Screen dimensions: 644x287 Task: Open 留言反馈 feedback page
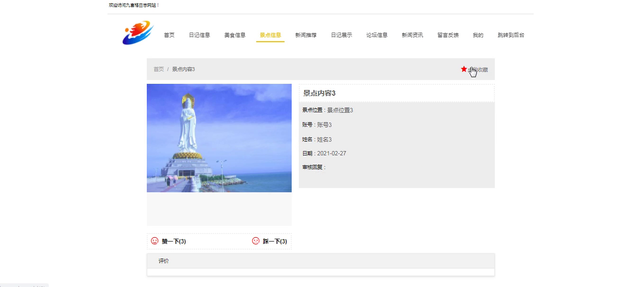[448, 35]
